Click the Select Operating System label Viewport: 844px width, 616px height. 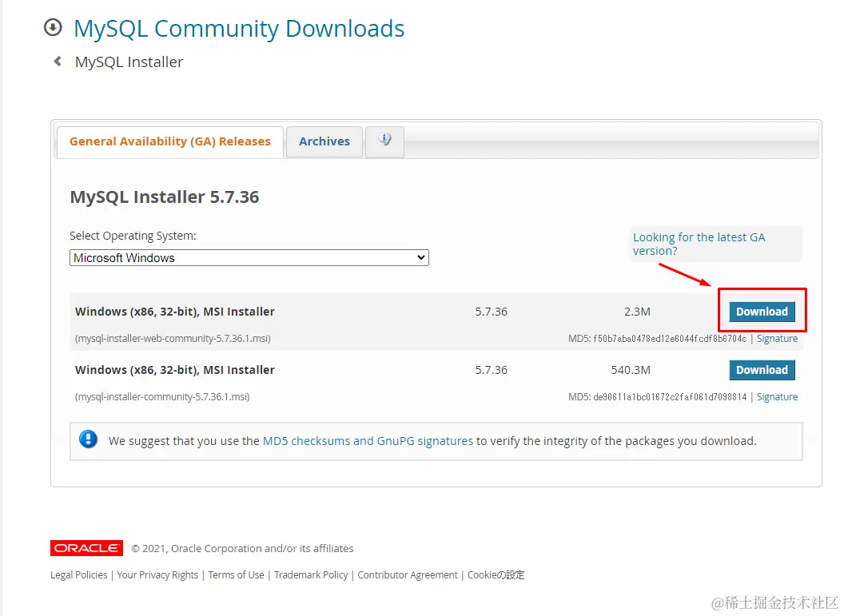[133, 236]
